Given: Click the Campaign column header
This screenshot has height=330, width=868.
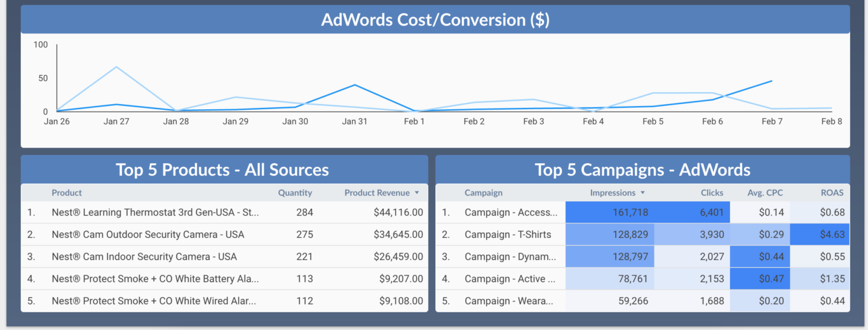Looking at the screenshot, I should click(x=484, y=192).
